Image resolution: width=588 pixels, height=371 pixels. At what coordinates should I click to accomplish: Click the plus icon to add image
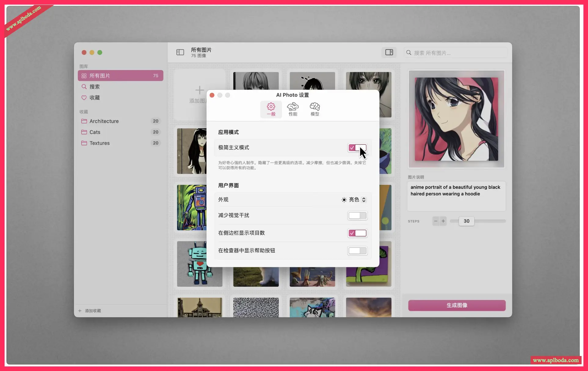pyautogui.click(x=199, y=90)
